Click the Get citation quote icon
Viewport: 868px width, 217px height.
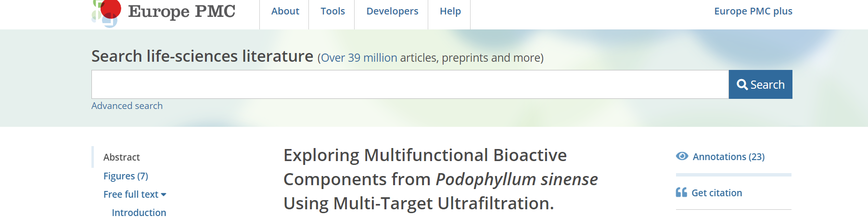(x=681, y=192)
